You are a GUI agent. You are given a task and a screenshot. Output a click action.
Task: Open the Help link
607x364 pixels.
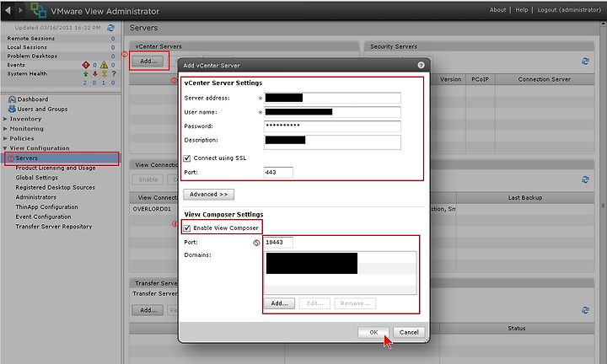[522, 9]
